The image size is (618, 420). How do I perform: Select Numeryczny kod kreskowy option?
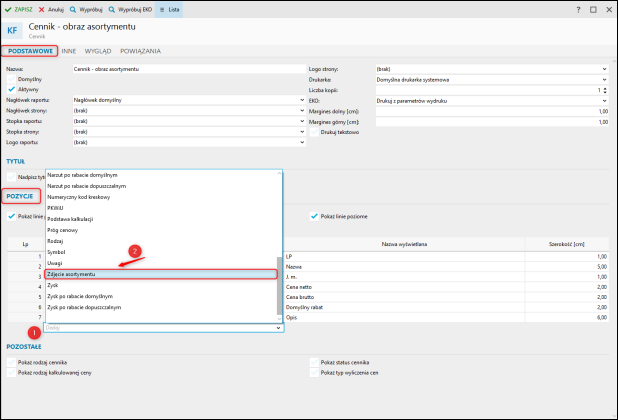point(161,197)
